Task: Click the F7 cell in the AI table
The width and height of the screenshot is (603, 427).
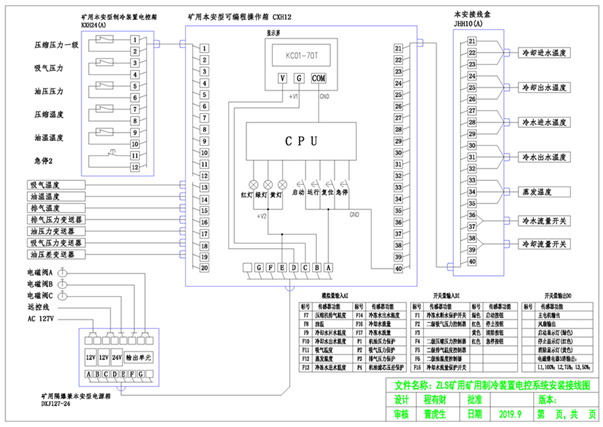Action: click(306, 315)
